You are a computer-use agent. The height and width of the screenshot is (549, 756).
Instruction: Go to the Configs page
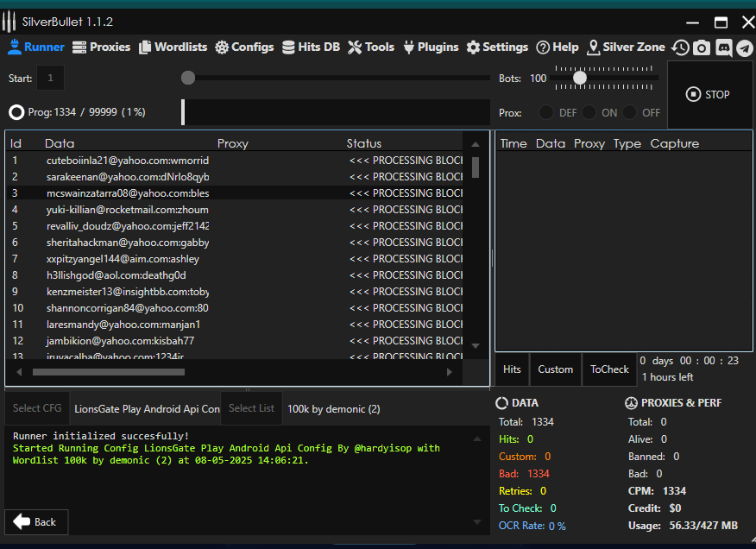click(x=244, y=47)
